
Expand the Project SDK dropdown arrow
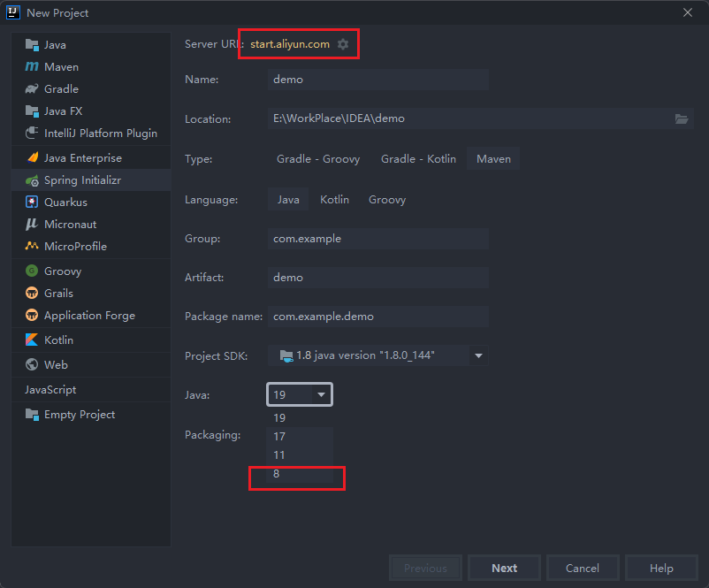pos(478,356)
